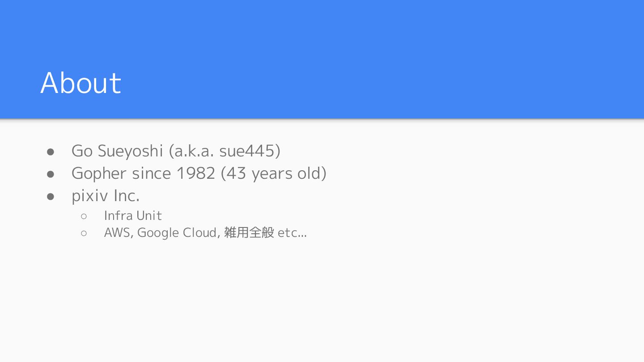This screenshot has height=362, width=644.
Task: Click the filled bullet before pixiv Inc.
Action: (x=51, y=196)
